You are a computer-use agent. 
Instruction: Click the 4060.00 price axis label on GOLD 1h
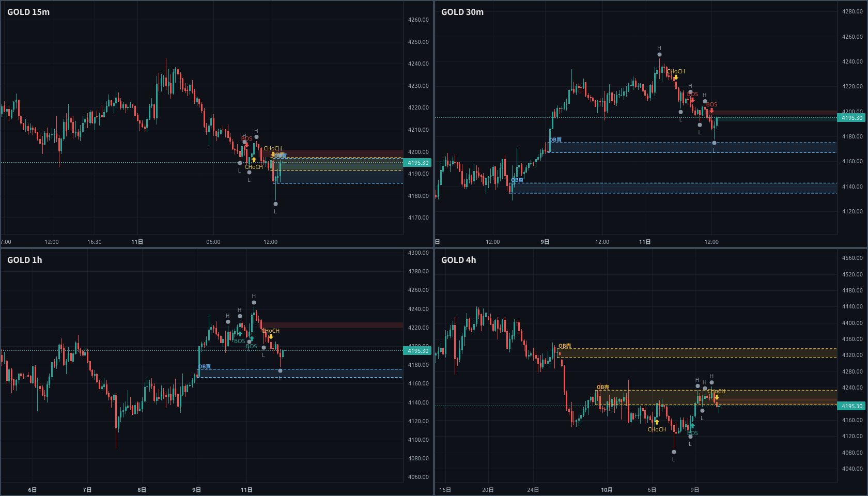pos(419,477)
